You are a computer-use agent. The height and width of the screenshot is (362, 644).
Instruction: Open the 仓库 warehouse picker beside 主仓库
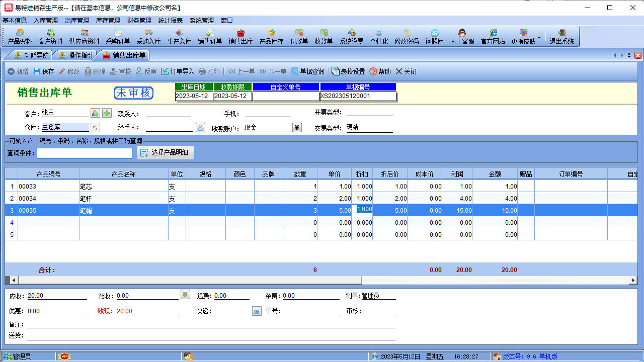(x=95, y=127)
